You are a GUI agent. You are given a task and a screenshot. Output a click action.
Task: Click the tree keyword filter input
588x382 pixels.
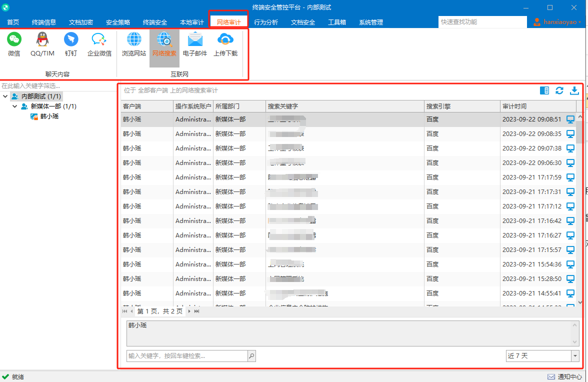[58, 86]
